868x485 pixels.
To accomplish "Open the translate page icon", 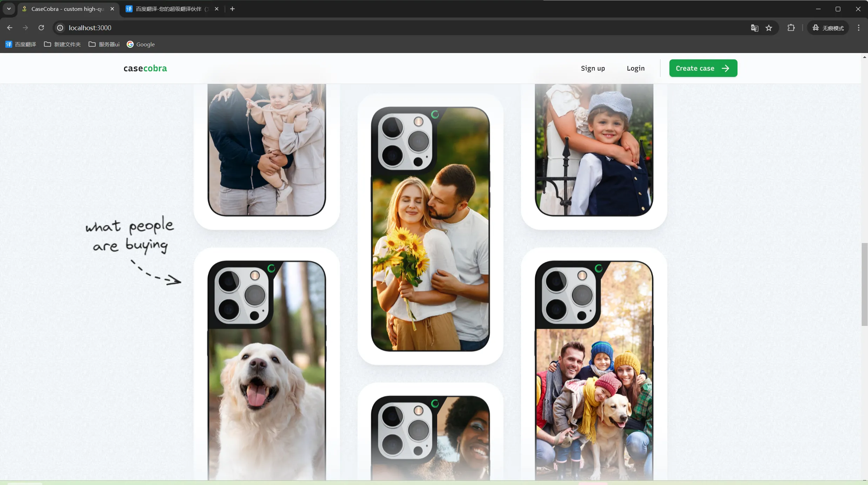I will click(755, 28).
